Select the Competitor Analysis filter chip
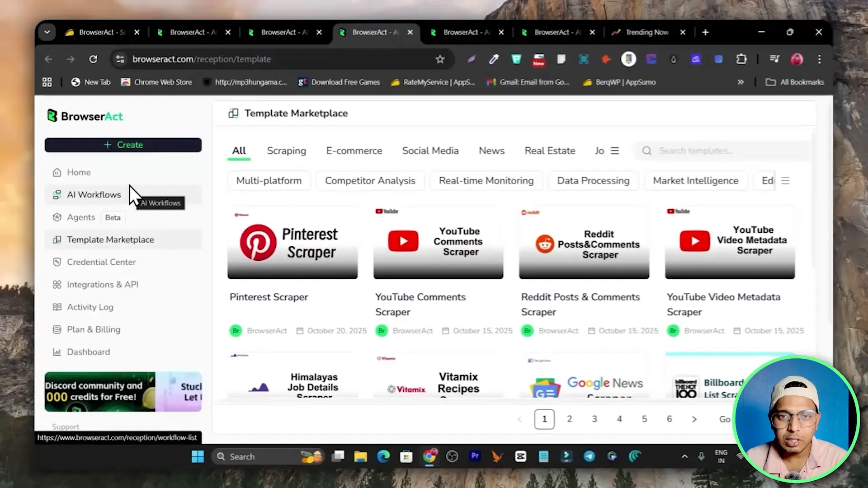Viewport: 868px width, 488px height. pyautogui.click(x=370, y=180)
